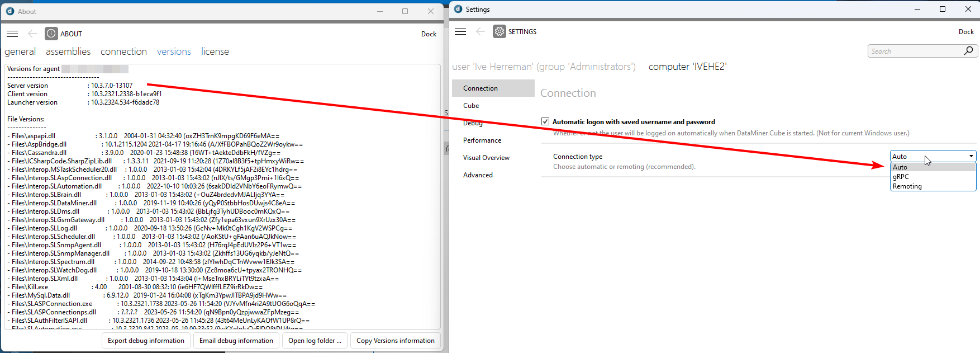Select Auto option in Connection type list

pyautogui.click(x=933, y=167)
